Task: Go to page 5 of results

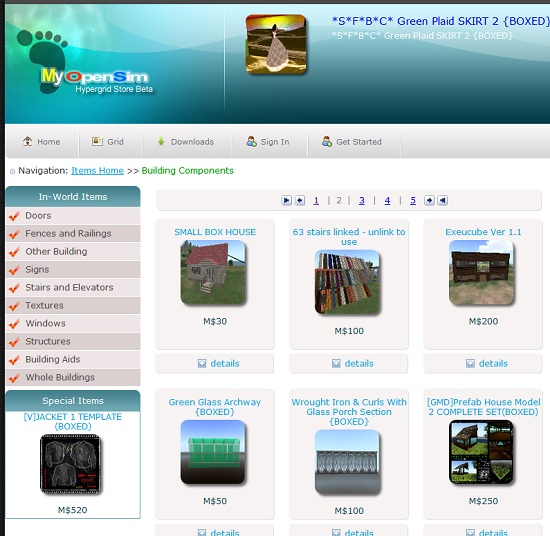Action: pos(413,200)
